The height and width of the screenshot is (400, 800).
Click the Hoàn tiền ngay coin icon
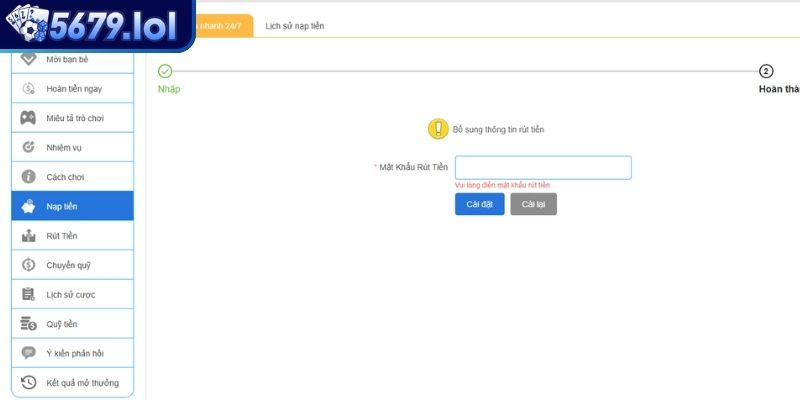point(29,89)
